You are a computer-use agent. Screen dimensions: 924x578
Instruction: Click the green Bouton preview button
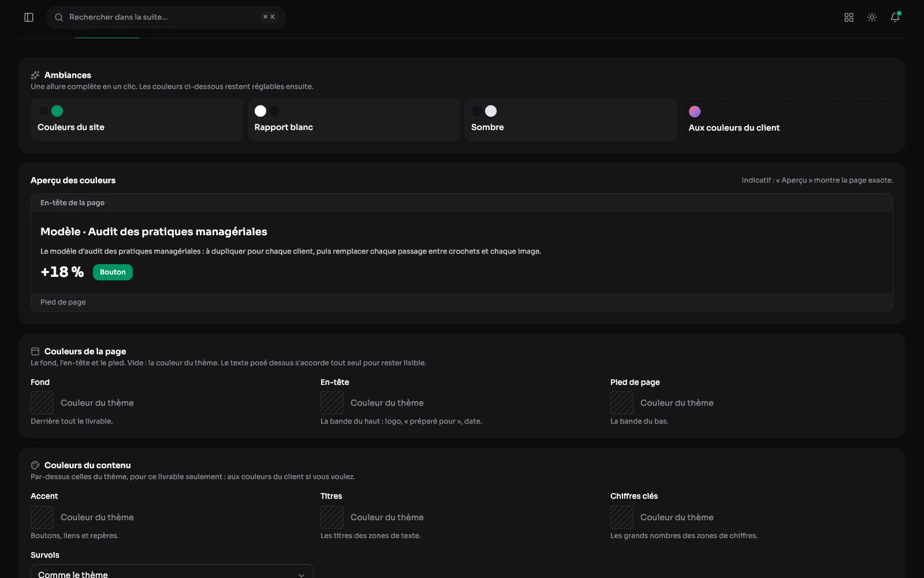point(113,272)
